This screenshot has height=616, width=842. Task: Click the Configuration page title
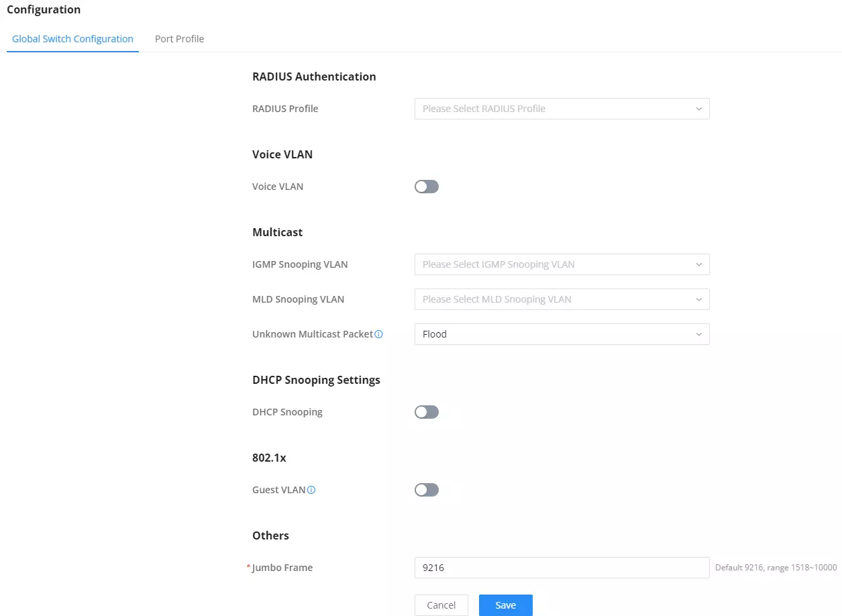[44, 9]
